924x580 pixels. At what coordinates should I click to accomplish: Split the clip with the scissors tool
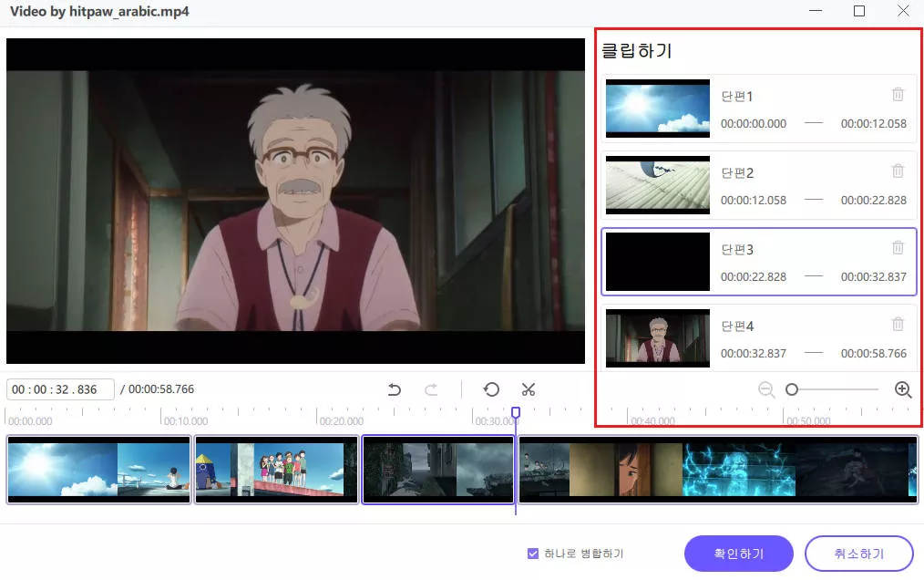click(x=529, y=389)
